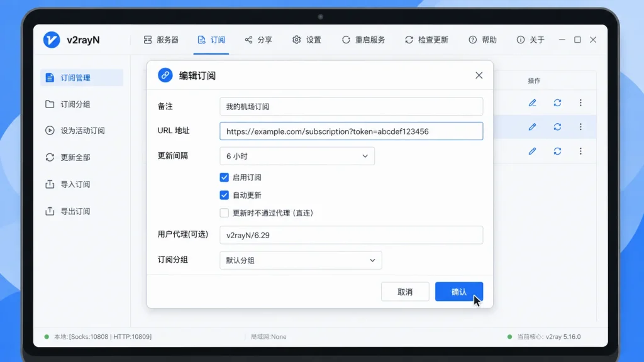The height and width of the screenshot is (362, 644).
Task: Maximize the v2rayN window
Action: click(x=577, y=40)
